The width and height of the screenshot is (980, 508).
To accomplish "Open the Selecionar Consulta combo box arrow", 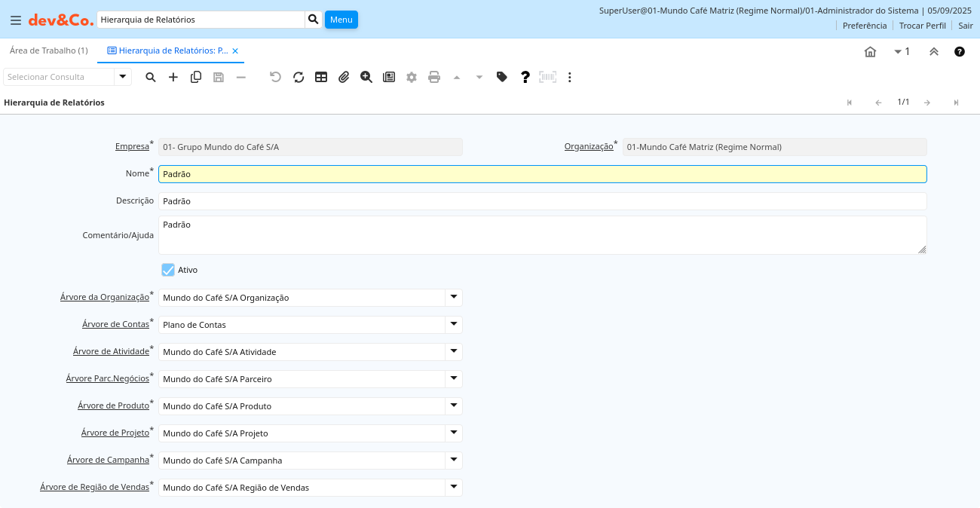I will (123, 77).
